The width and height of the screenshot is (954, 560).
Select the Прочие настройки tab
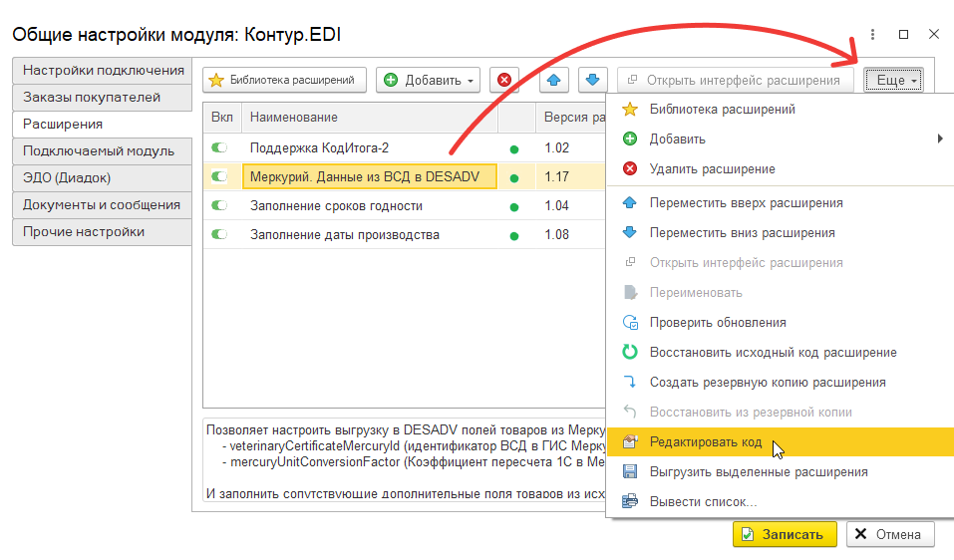(103, 231)
